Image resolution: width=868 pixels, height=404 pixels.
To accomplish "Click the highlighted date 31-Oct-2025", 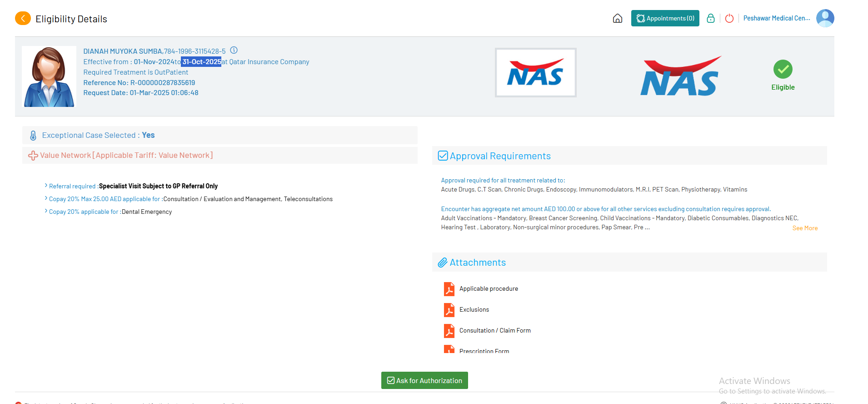I will [x=201, y=61].
